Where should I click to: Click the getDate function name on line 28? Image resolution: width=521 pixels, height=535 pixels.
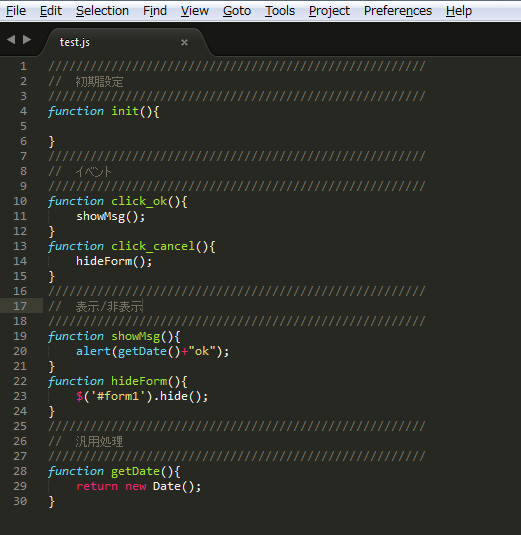point(135,472)
